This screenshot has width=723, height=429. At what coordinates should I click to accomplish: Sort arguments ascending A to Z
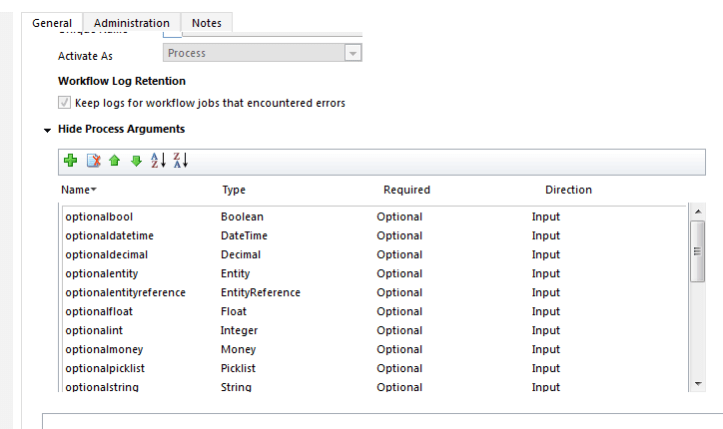click(x=158, y=161)
